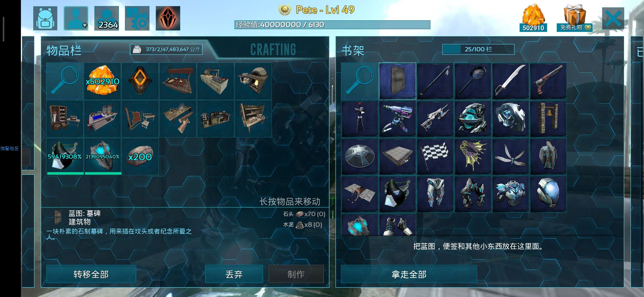Select the checkered flag blueprint
644x297 pixels.
click(435, 156)
